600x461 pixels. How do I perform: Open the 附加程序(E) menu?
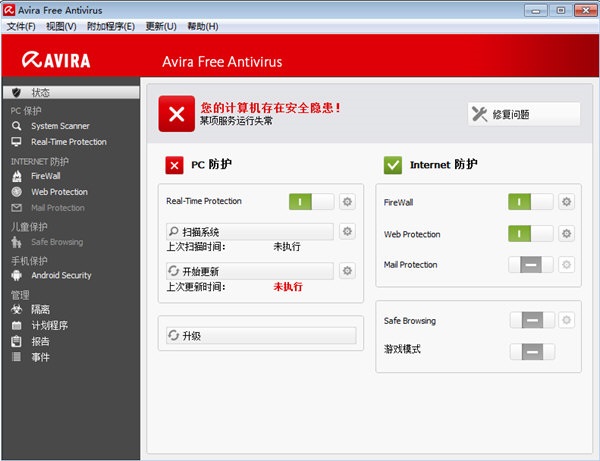tap(111, 26)
